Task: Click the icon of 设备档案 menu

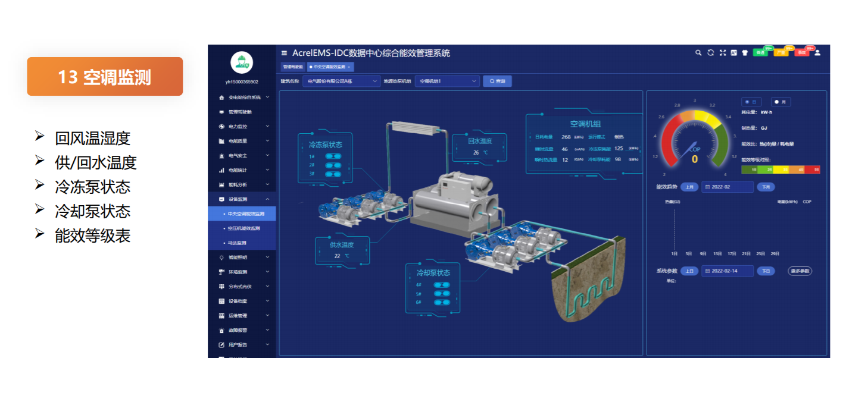Action: [221, 301]
